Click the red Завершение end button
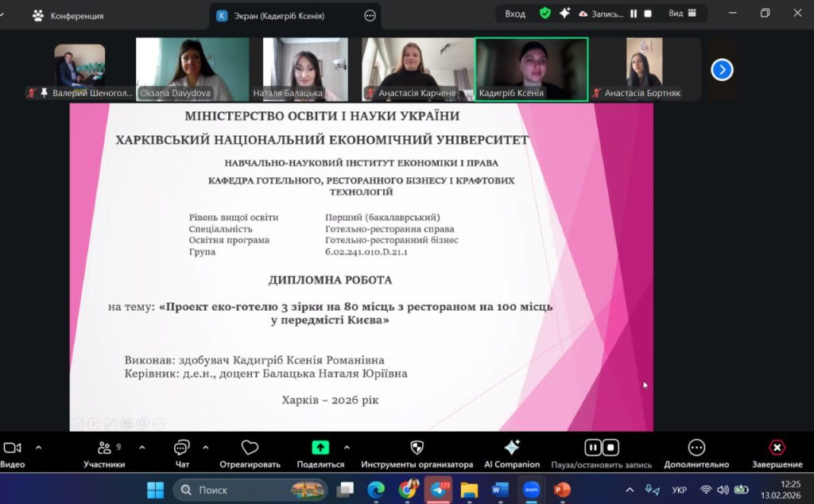 click(x=777, y=448)
